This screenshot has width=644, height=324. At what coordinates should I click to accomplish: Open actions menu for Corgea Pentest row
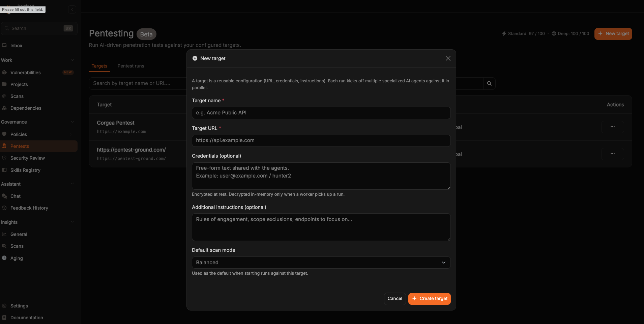[x=612, y=127]
